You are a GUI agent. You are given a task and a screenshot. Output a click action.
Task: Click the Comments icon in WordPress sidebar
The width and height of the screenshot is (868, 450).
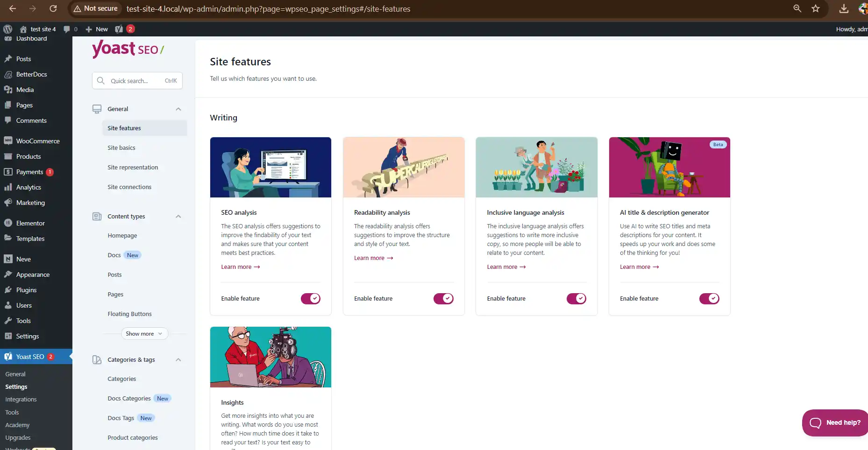8,120
